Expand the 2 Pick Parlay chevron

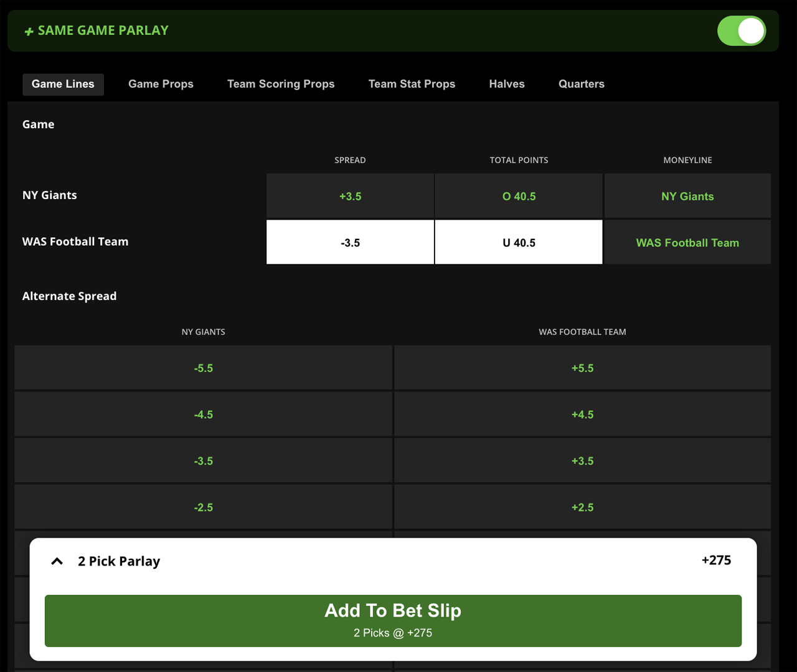coord(57,561)
